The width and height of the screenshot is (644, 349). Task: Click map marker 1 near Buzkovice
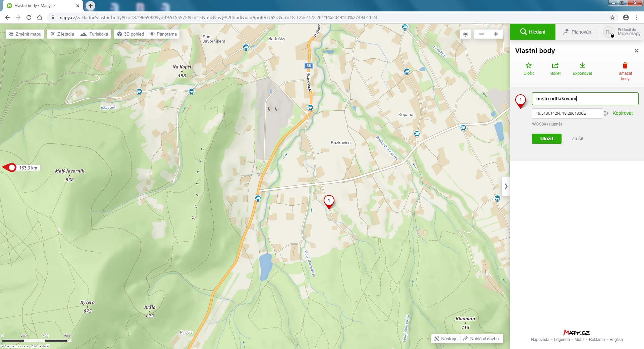coord(329,202)
